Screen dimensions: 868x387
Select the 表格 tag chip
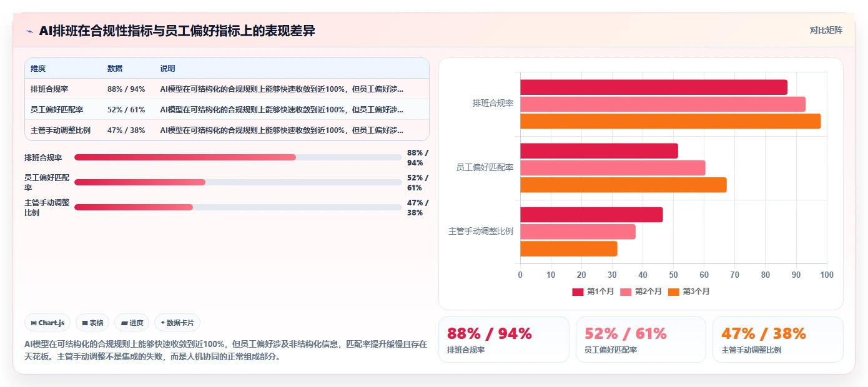pyautogui.click(x=92, y=323)
